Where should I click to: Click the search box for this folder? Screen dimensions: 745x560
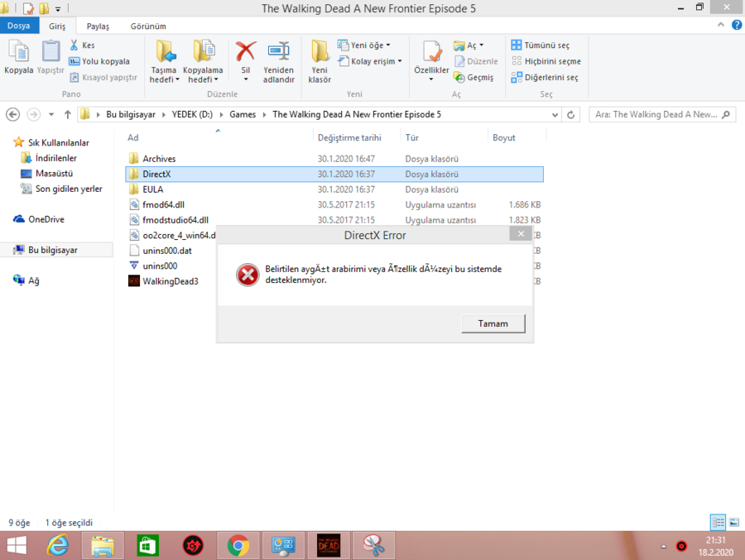pos(662,114)
